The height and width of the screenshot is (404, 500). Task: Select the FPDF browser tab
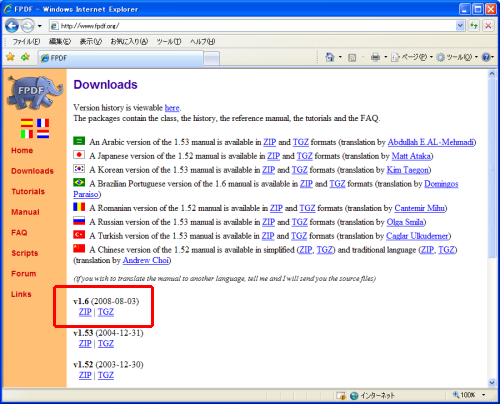(120, 58)
